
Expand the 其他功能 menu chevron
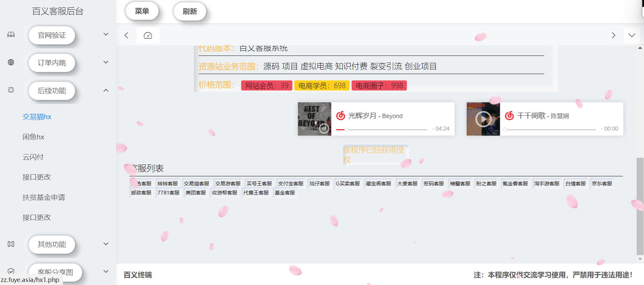click(x=106, y=244)
